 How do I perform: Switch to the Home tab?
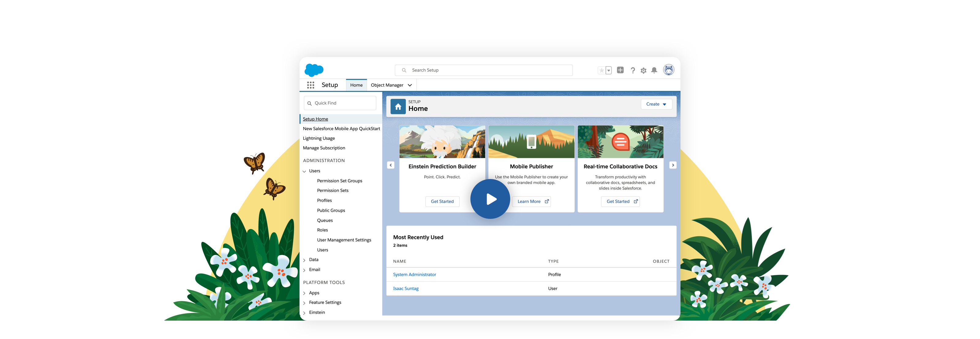(356, 85)
